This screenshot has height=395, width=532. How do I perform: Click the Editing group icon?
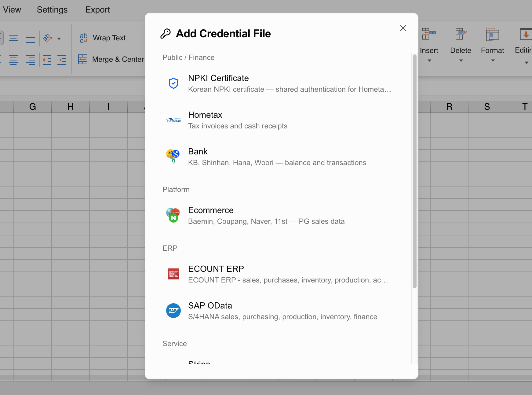[x=526, y=34]
